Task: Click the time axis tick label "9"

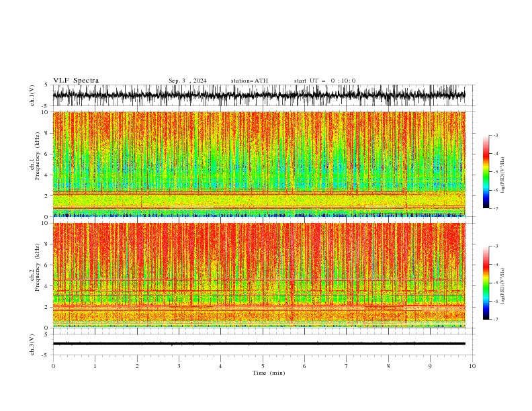Action: point(430,366)
